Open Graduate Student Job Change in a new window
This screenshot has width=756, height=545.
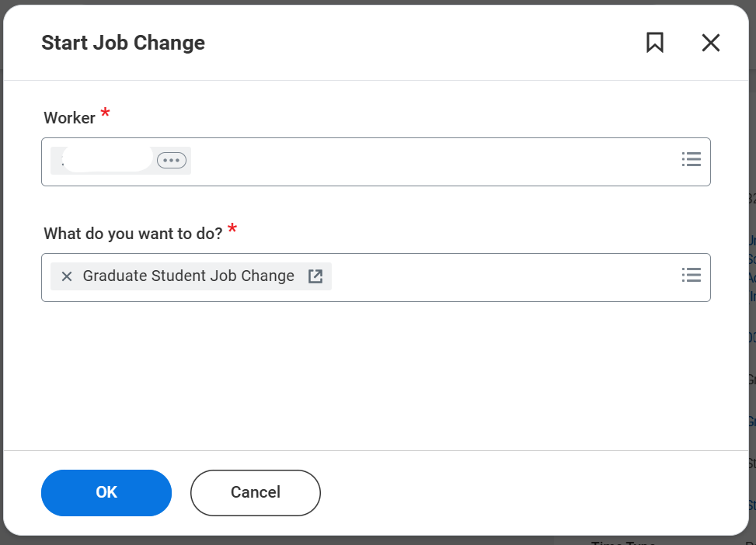(x=315, y=276)
